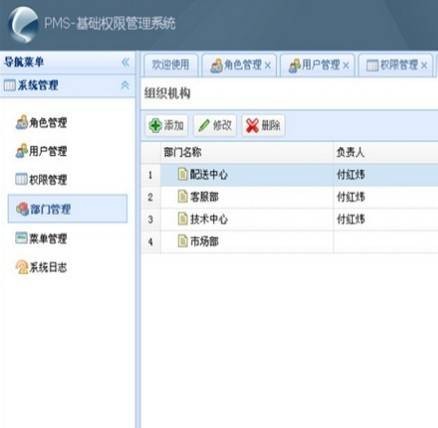438x428 pixels.
Task: Click 付红炜 in the 客服部 row
Action: [351, 197]
